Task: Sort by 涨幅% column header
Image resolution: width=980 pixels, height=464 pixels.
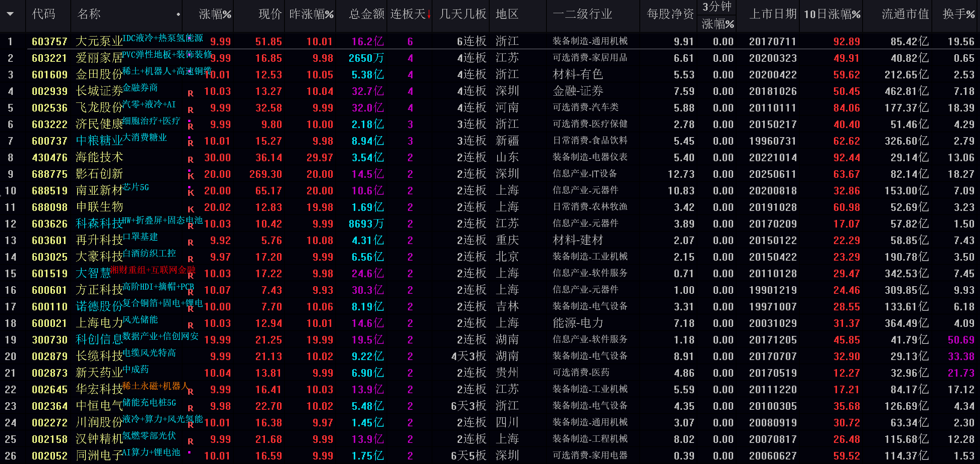Action: pyautogui.click(x=215, y=14)
